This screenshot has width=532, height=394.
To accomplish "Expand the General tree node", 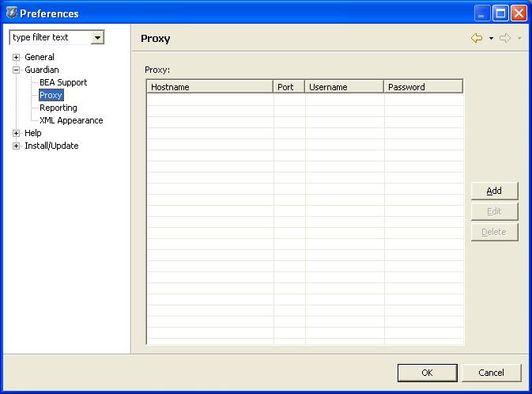I will 16,57.
